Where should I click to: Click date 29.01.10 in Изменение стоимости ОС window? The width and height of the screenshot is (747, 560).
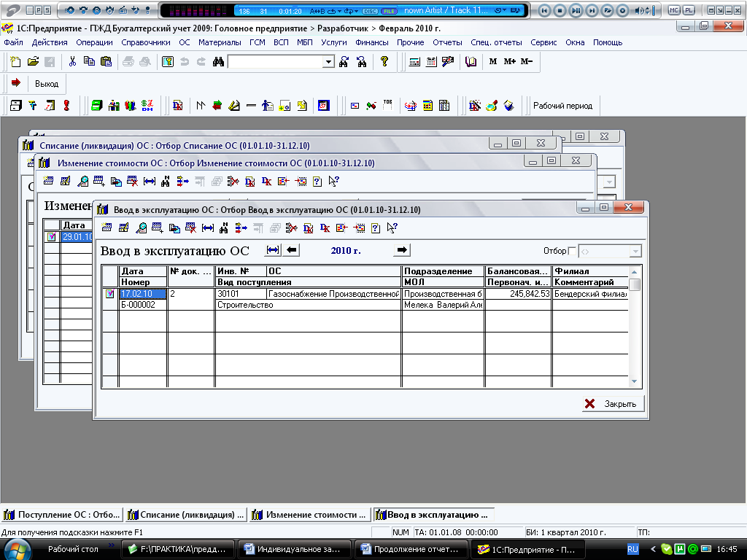(77, 237)
